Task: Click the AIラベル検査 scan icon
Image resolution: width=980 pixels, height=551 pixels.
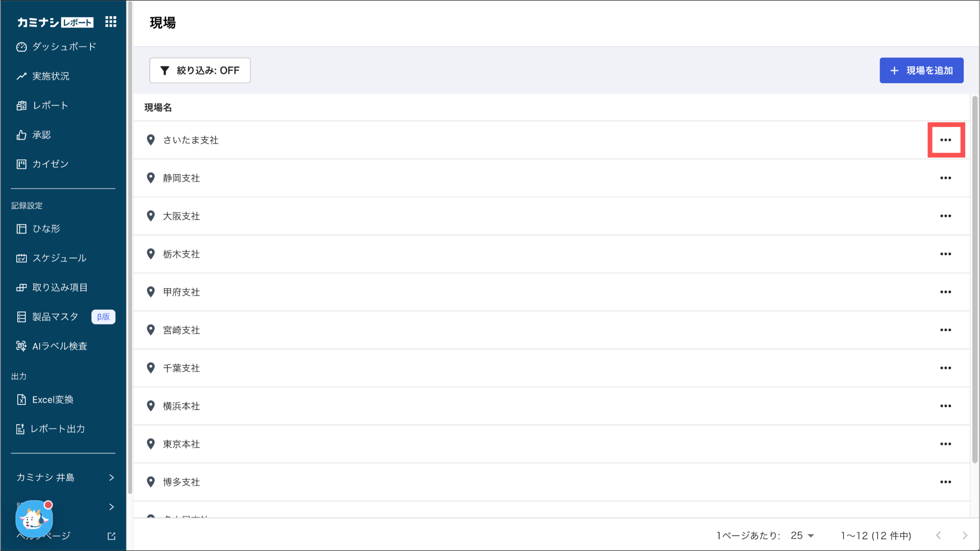Action: (x=21, y=346)
